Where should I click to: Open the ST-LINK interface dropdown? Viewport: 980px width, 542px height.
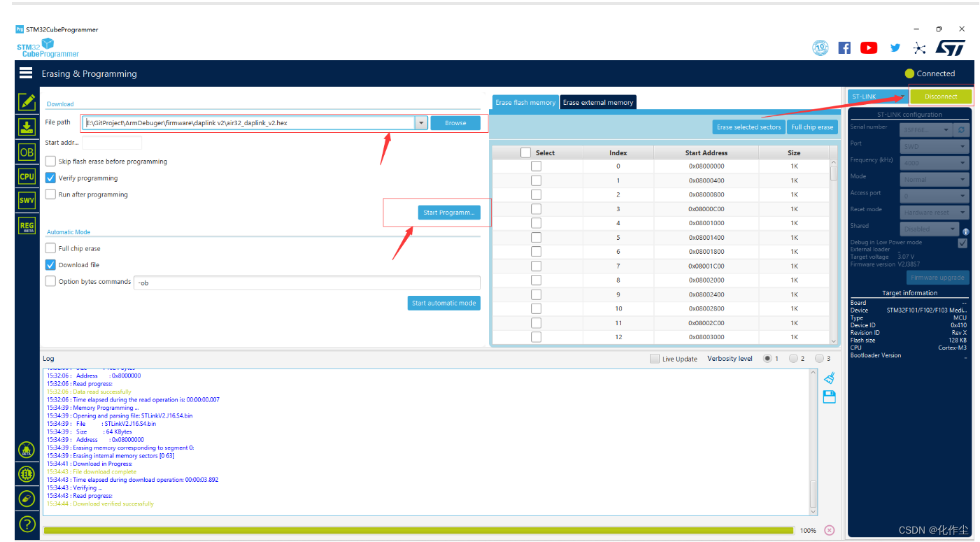point(878,97)
